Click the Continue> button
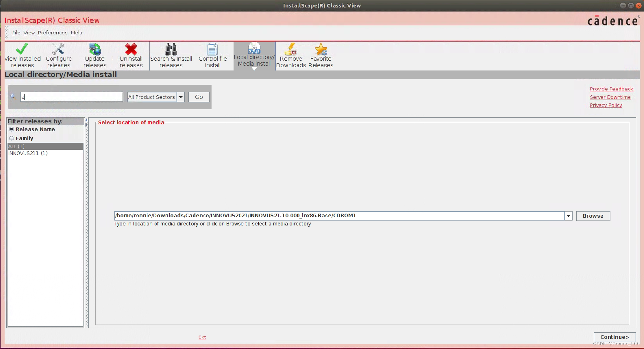This screenshot has width=644, height=349. pyautogui.click(x=615, y=337)
